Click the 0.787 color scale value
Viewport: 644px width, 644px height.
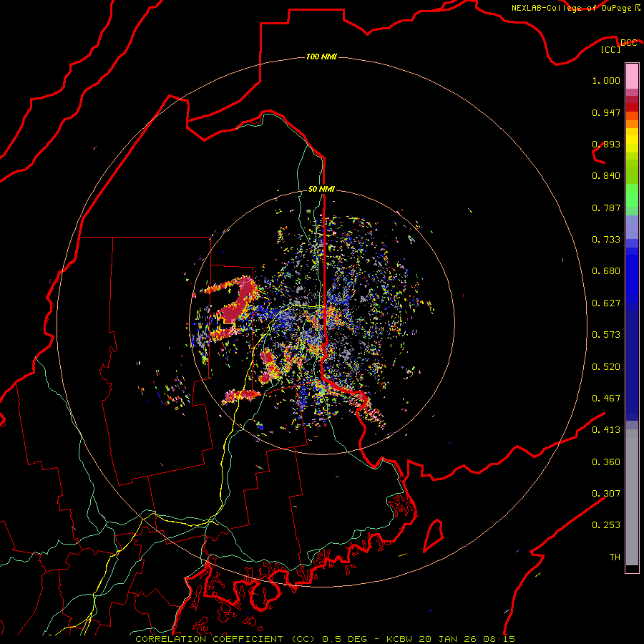coord(606,208)
